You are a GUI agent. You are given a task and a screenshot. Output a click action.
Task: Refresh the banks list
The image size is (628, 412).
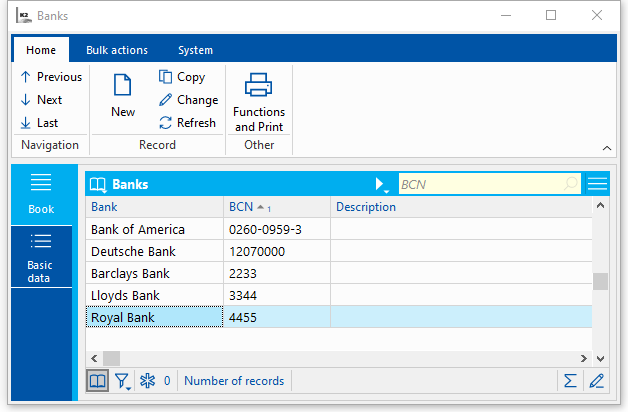(x=187, y=123)
